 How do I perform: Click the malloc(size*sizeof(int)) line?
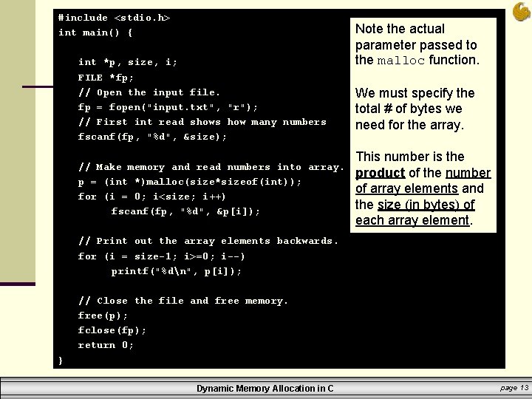190,183
